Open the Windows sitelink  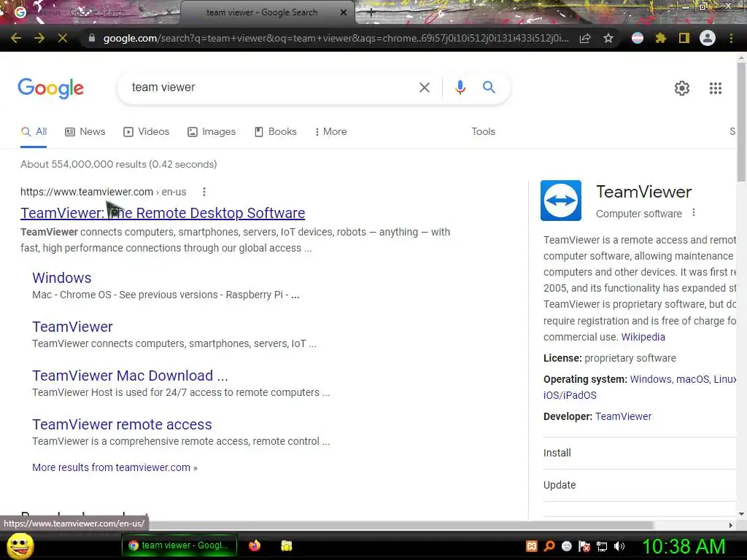click(x=62, y=278)
